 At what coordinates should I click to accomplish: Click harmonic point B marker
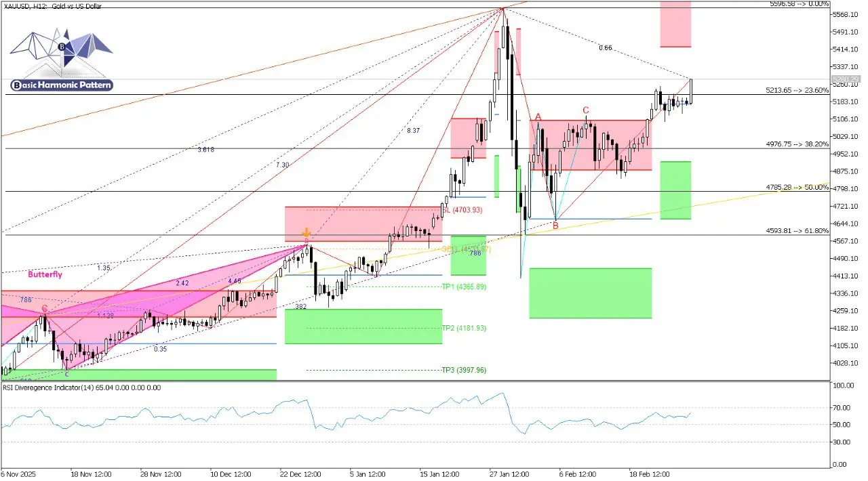[555, 226]
